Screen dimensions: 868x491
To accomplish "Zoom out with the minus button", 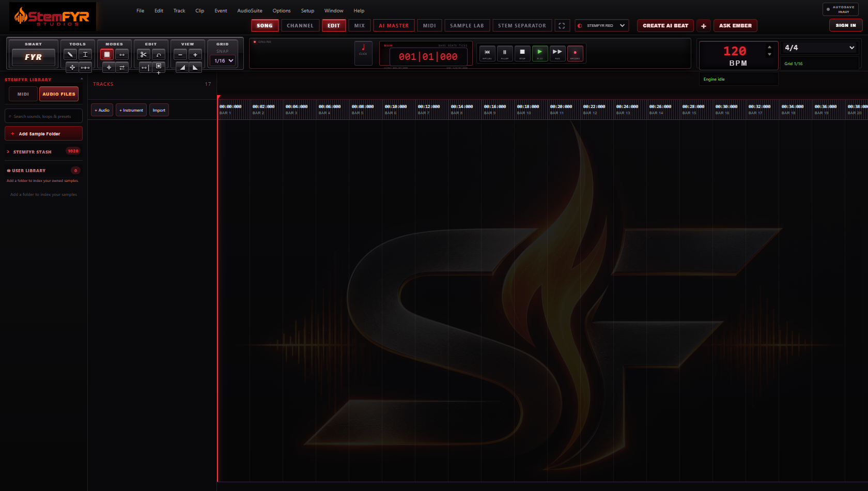I will [x=180, y=54].
